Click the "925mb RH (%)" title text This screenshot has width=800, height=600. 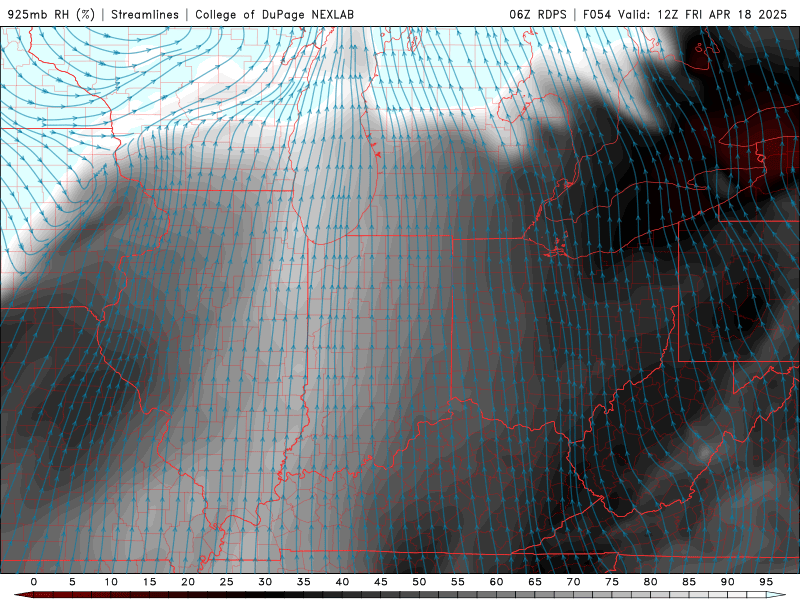click(52, 14)
